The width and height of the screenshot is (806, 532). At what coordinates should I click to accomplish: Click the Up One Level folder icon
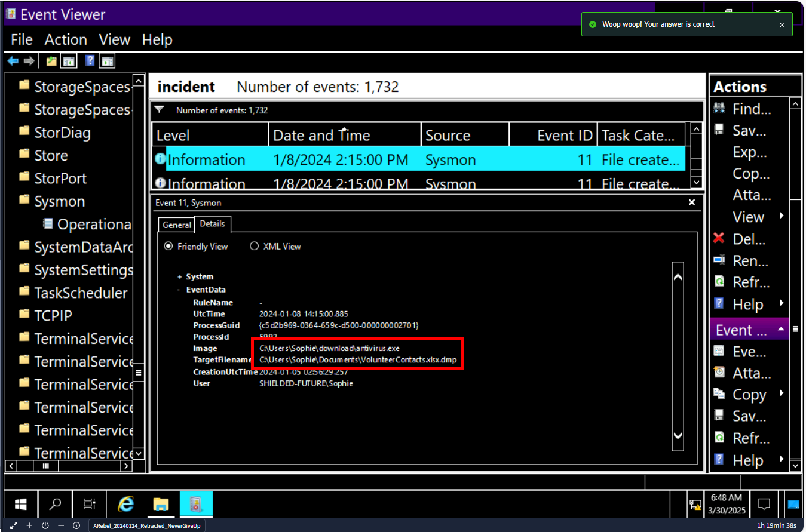pos(52,61)
